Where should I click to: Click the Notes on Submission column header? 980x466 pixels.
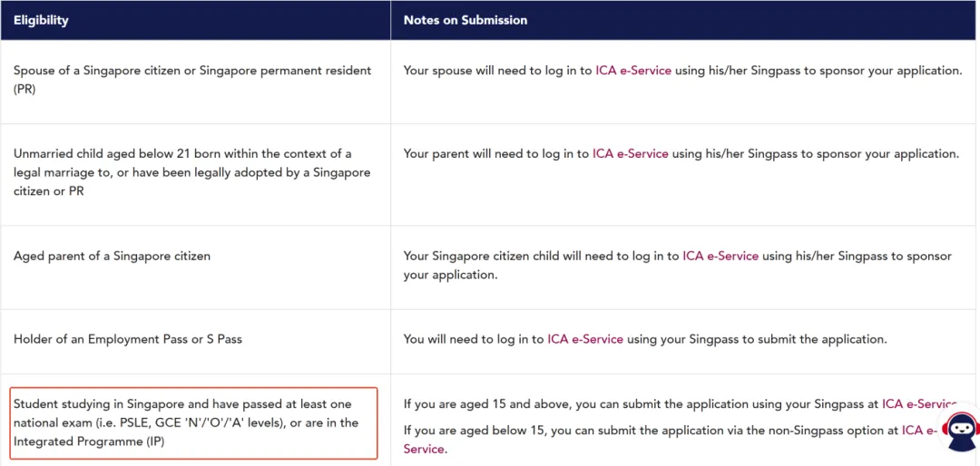pos(465,20)
